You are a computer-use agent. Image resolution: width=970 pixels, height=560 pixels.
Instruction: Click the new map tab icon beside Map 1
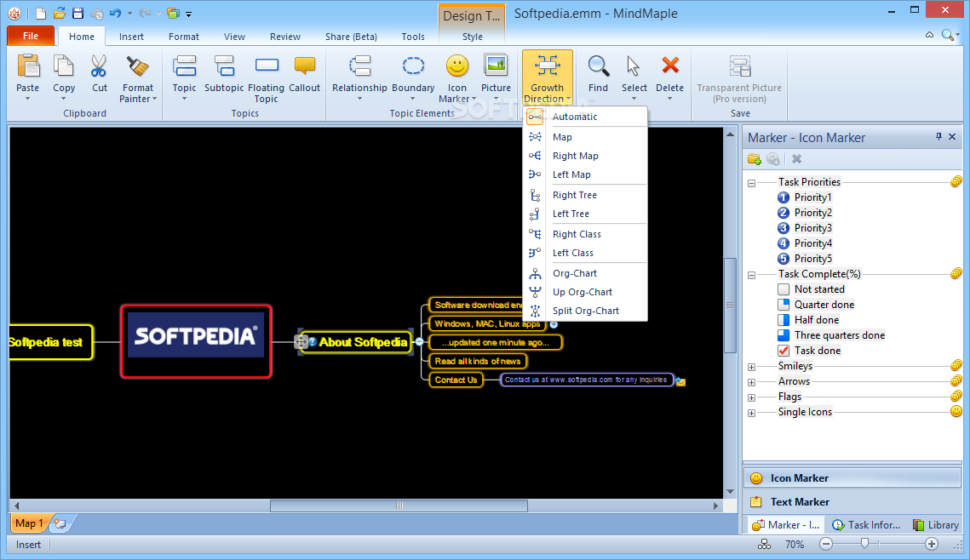pos(60,523)
